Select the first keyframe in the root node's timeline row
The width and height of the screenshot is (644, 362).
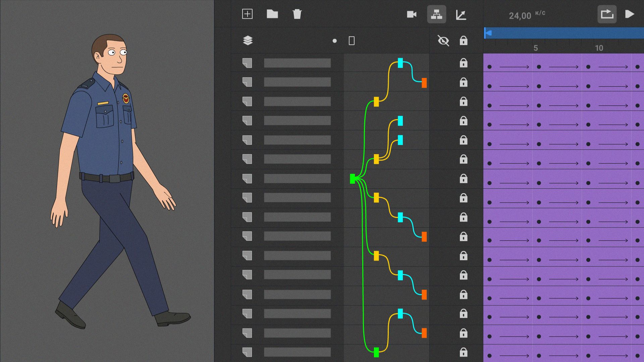click(x=489, y=183)
